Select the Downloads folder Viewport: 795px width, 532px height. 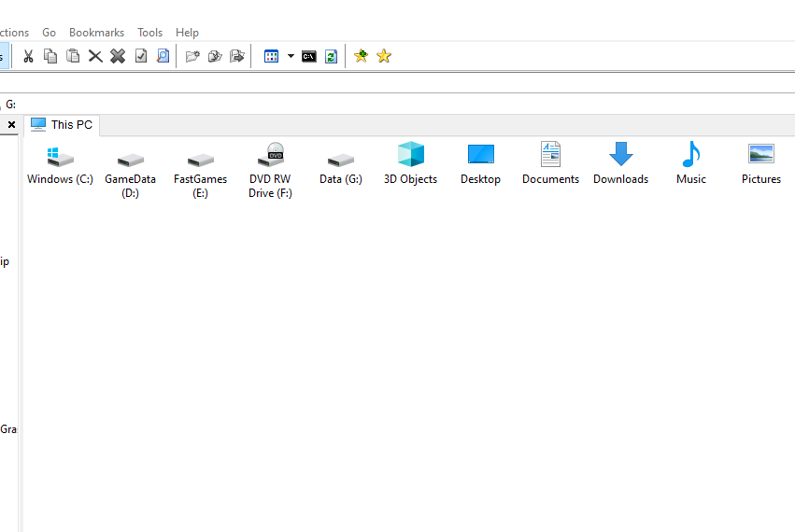621,164
